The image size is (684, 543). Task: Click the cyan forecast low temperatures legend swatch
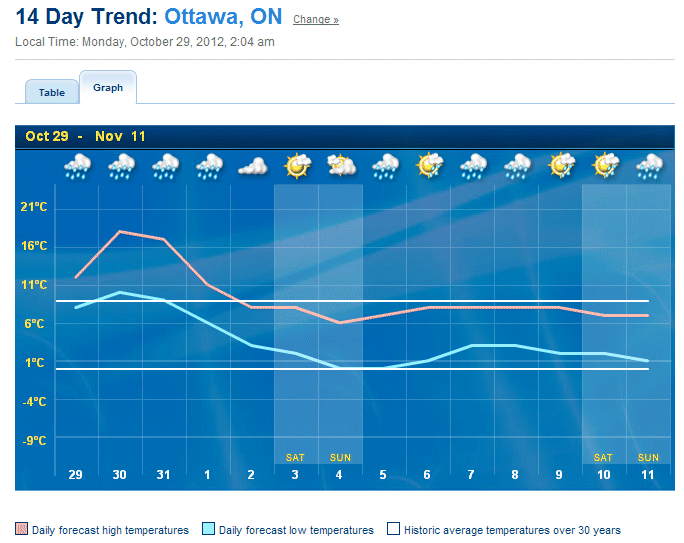pos(209,529)
